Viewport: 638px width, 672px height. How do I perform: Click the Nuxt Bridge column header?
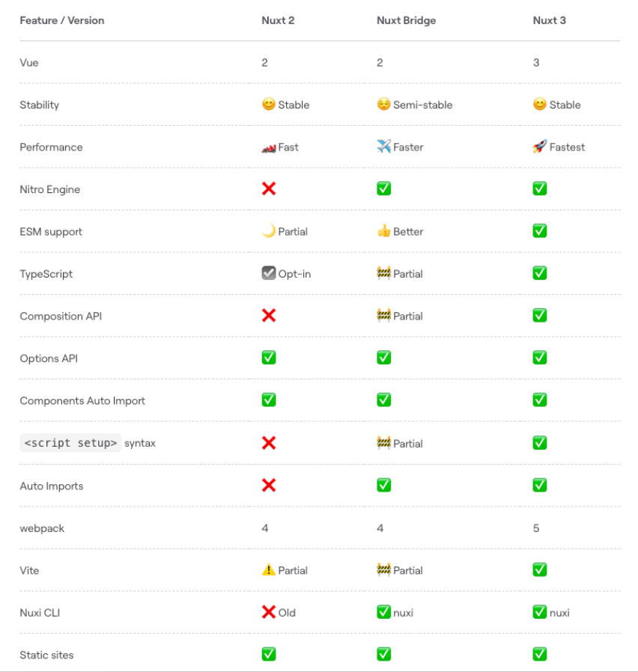pyautogui.click(x=406, y=20)
